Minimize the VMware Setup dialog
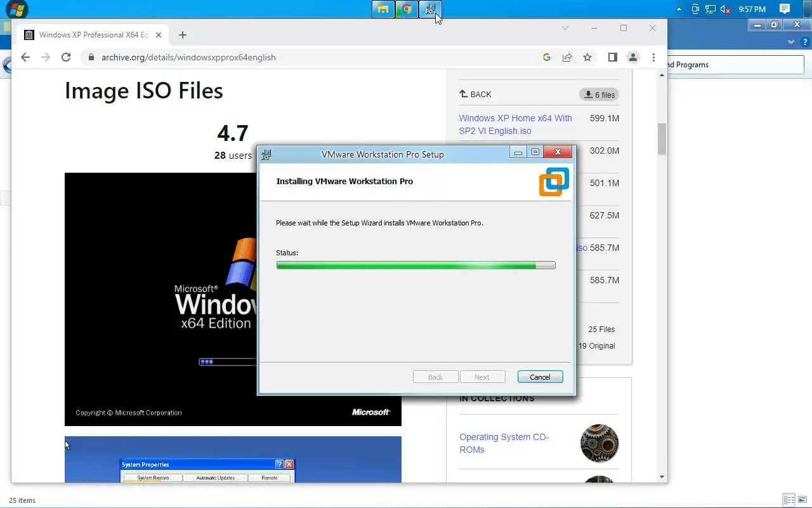812x508 pixels. coord(518,152)
